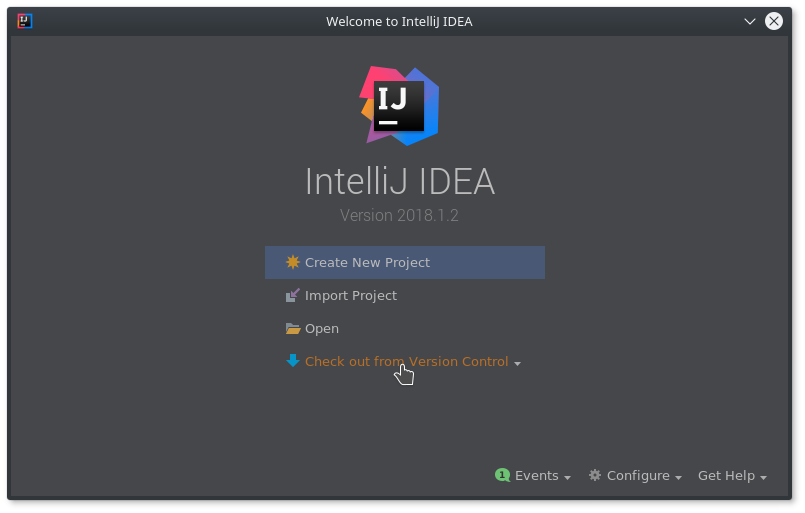
Task: Click the Import Project arrow icon
Action: pyautogui.click(x=293, y=295)
